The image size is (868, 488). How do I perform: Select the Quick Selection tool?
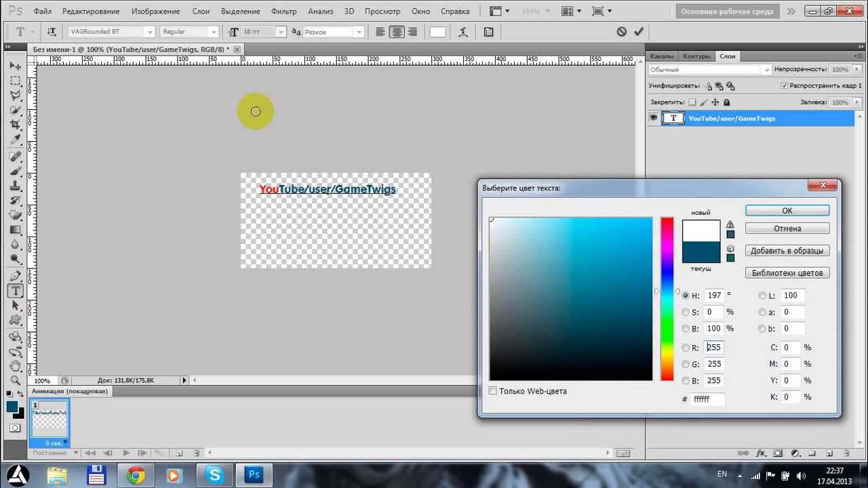(x=15, y=110)
